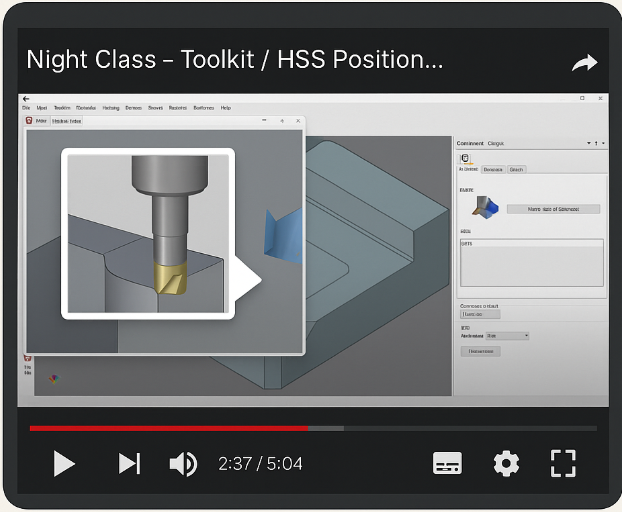Click back arrow in CAD window
622x512 pixels.
pos(26,99)
